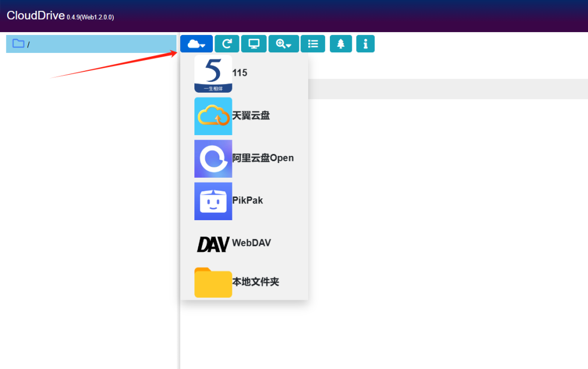Select the 115 cloud icon
Image resolution: width=588 pixels, height=369 pixels.
[213, 74]
